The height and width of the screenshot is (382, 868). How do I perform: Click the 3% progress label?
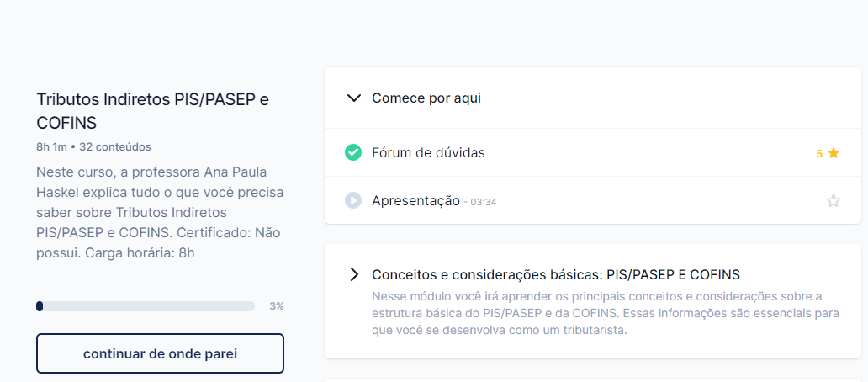point(277,306)
